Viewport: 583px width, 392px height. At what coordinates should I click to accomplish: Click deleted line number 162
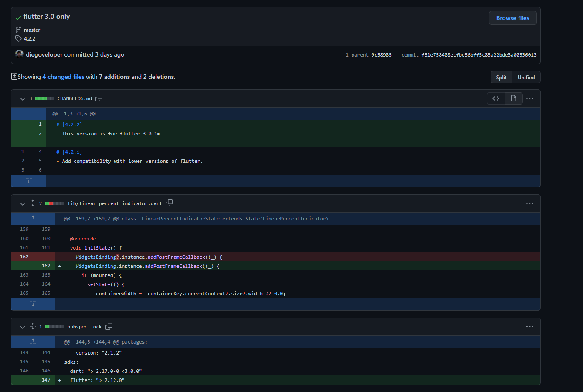click(24, 257)
